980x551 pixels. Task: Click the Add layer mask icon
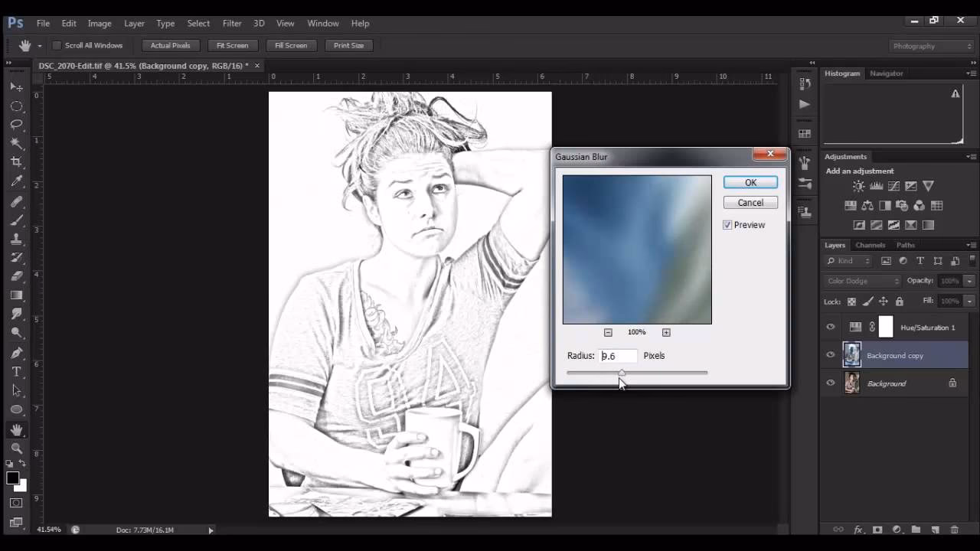point(877,529)
